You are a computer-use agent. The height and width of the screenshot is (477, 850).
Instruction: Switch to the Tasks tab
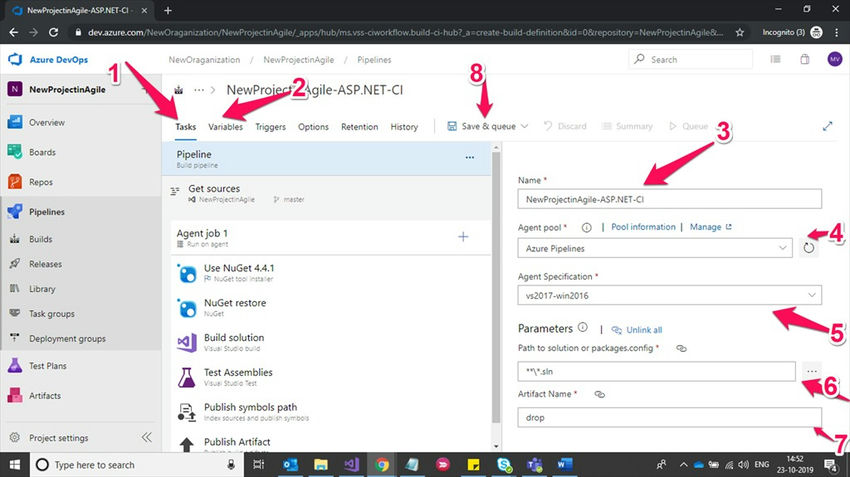(185, 127)
